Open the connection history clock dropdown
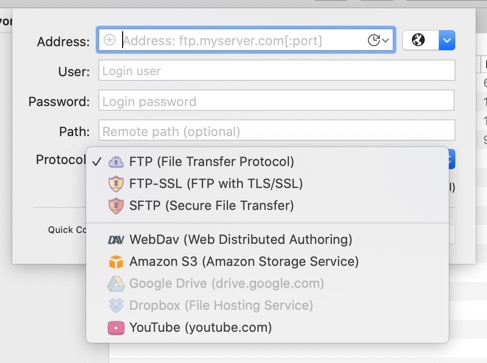Viewport: 487px width, 363px height. click(378, 40)
